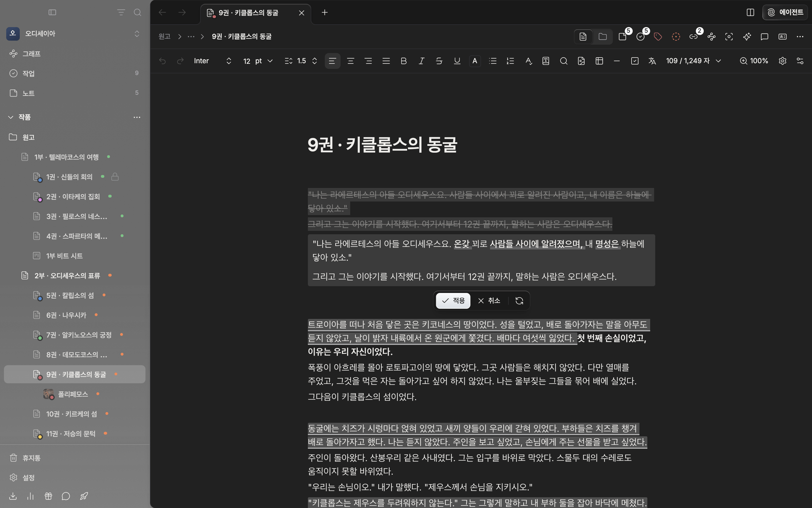Switch to document view mode toggle
812x508 pixels.
coord(583,37)
